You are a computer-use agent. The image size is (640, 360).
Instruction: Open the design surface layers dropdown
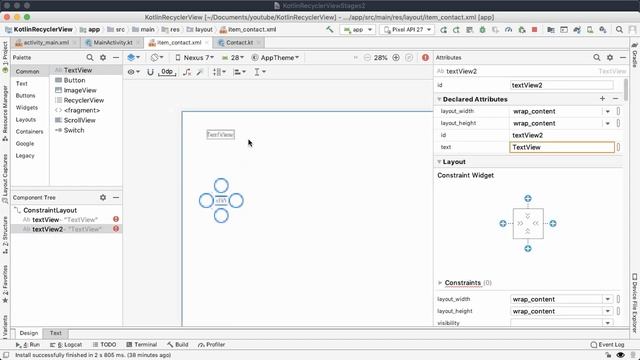tap(133, 58)
